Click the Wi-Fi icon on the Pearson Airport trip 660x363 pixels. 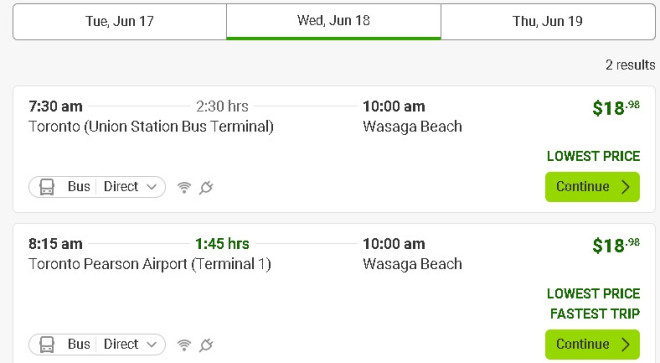[184, 345]
